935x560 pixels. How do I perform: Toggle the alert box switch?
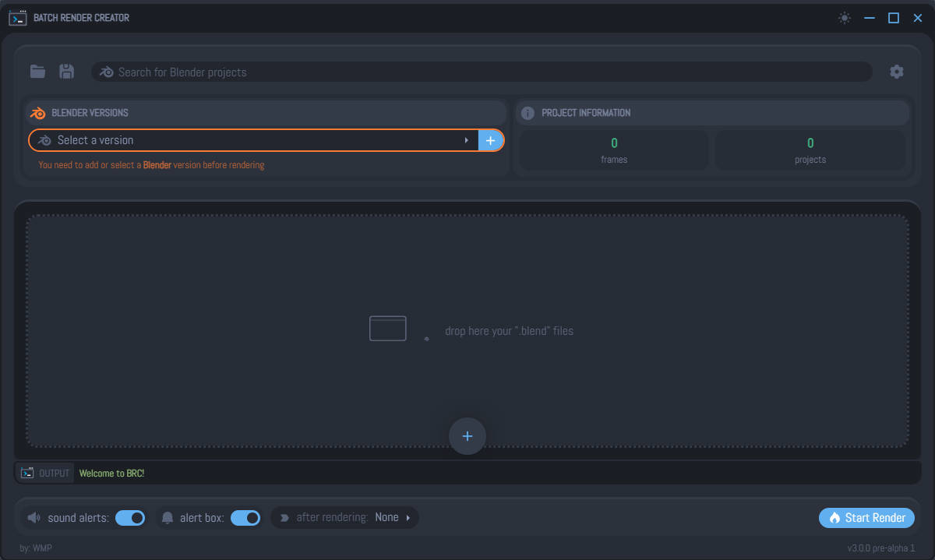point(245,518)
